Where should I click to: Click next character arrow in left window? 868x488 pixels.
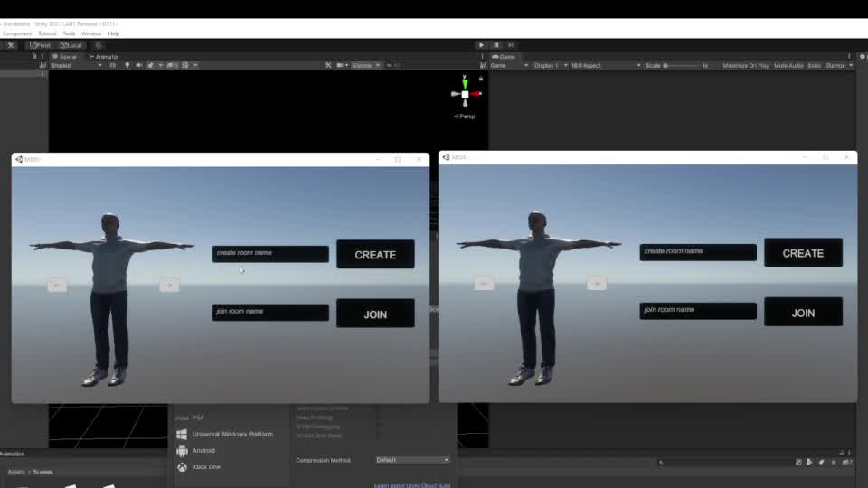169,285
